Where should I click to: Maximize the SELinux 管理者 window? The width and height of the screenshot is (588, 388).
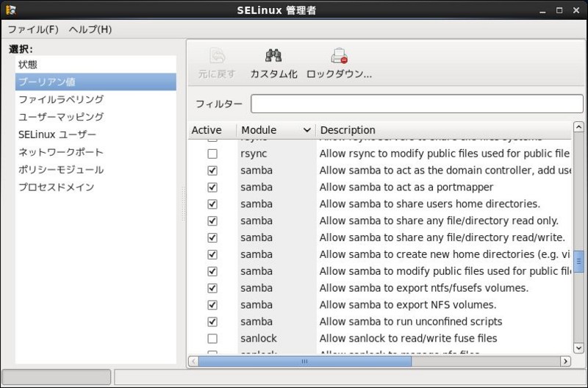(x=559, y=10)
